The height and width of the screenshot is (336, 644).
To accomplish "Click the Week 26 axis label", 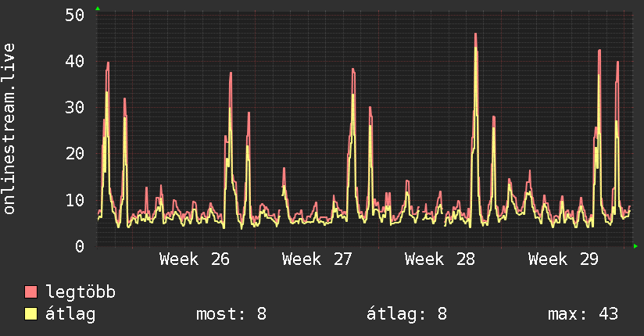I will click(x=195, y=259).
